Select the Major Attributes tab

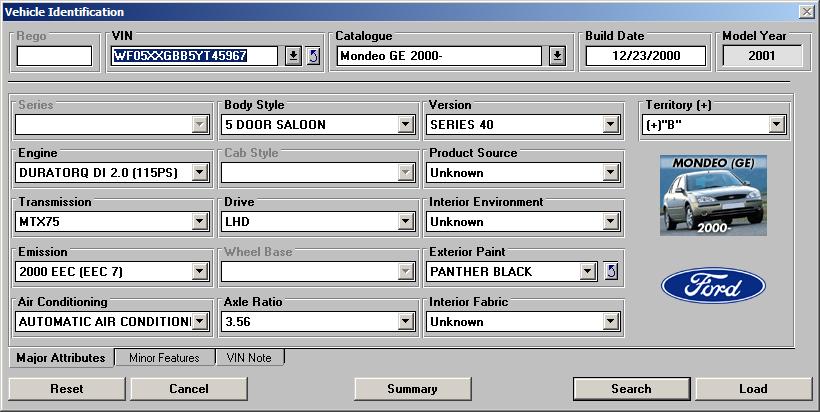pos(61,358)
